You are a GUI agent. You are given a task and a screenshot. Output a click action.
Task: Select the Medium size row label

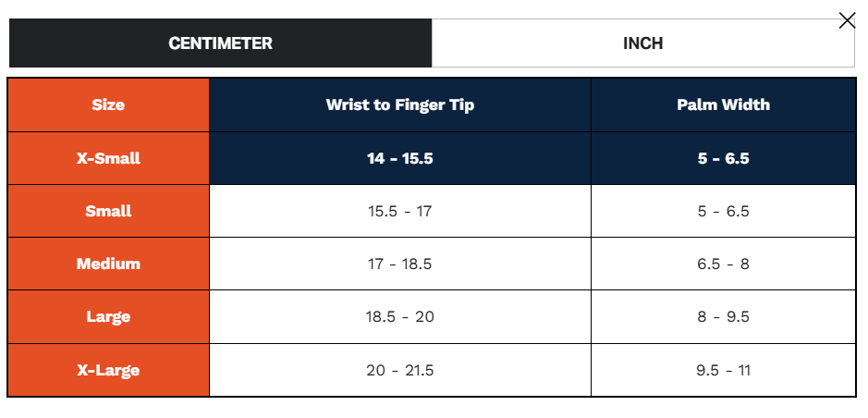point(108,264)
